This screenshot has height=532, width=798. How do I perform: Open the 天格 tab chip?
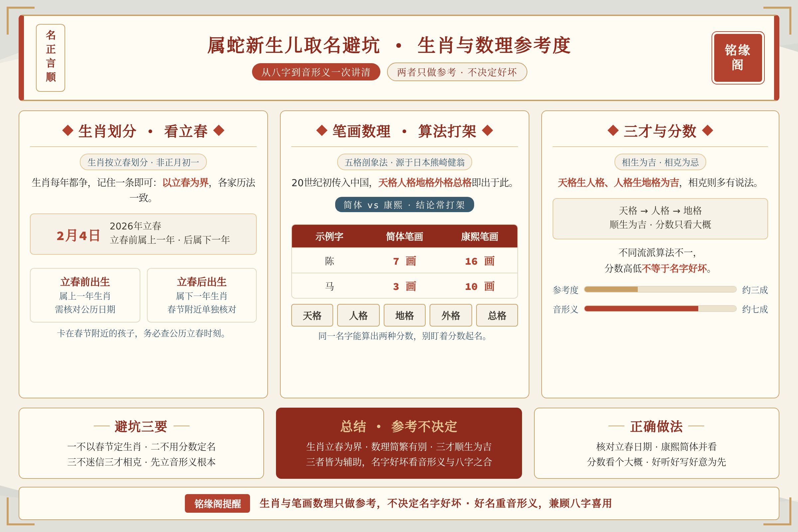coord(312,316)
